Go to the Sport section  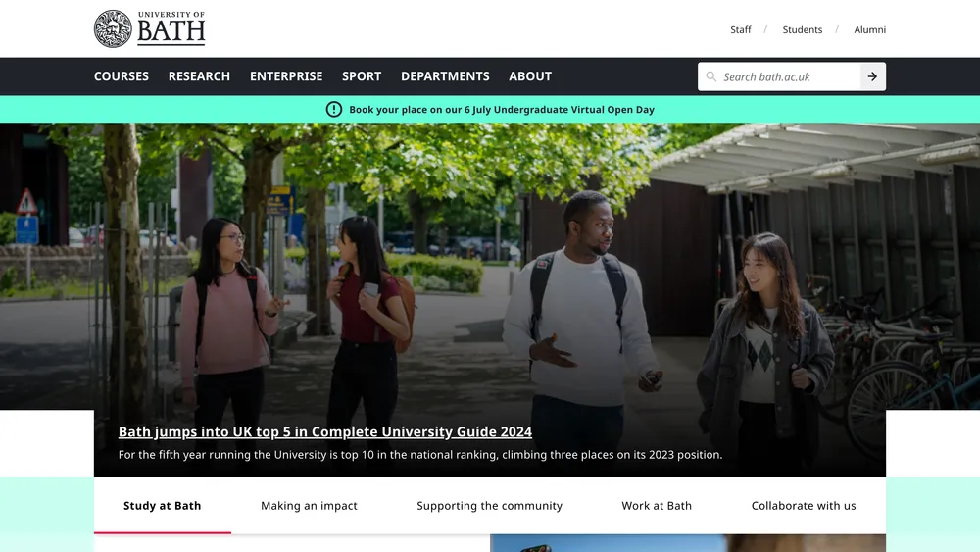coord(362,76)
